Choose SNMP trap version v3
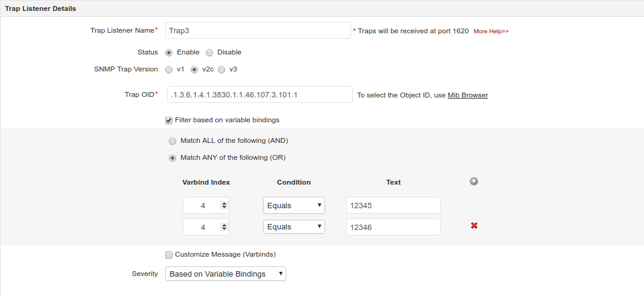Screen dimensions: 644x296 [222, 70]
